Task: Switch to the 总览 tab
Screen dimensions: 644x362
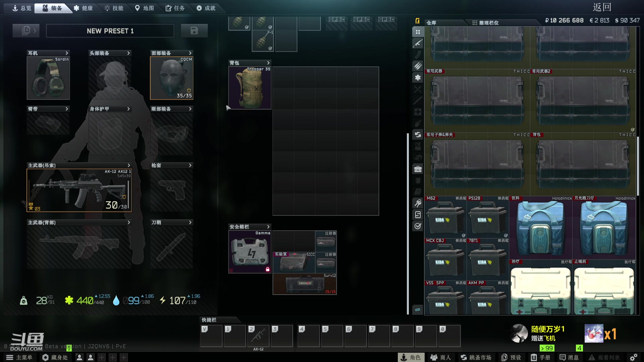Action: (x=22, y=8)
